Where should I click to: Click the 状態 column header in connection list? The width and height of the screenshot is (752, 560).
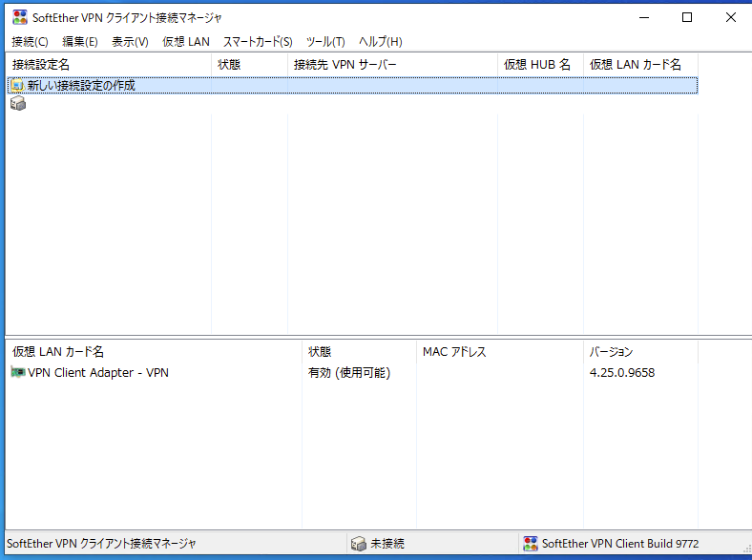click(249, 65)
